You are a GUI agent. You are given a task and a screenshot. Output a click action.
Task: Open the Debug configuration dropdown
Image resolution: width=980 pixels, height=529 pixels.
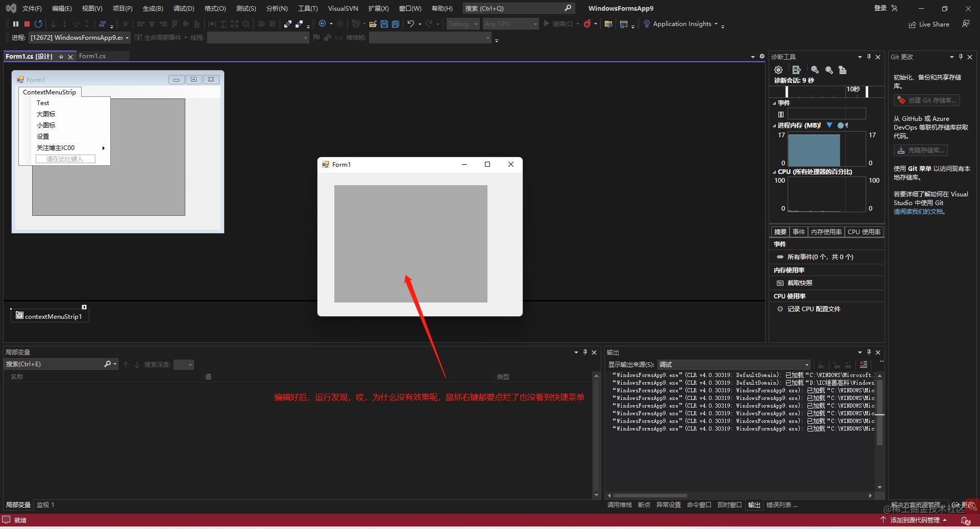(463, 24)
